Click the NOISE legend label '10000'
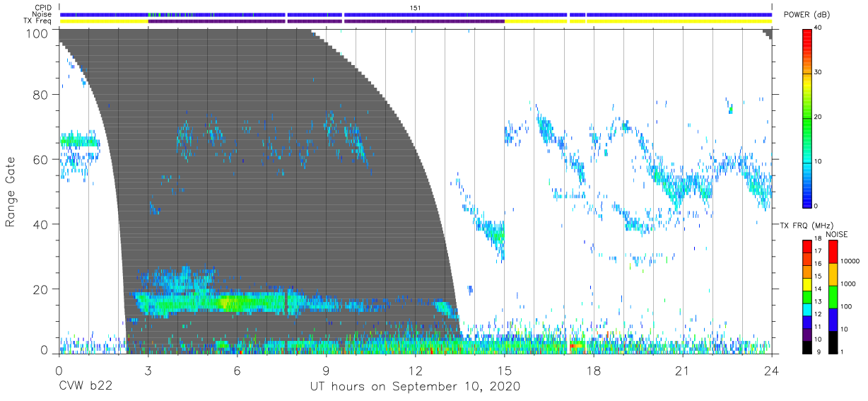The image size is (868, 401). coord(851,261)
